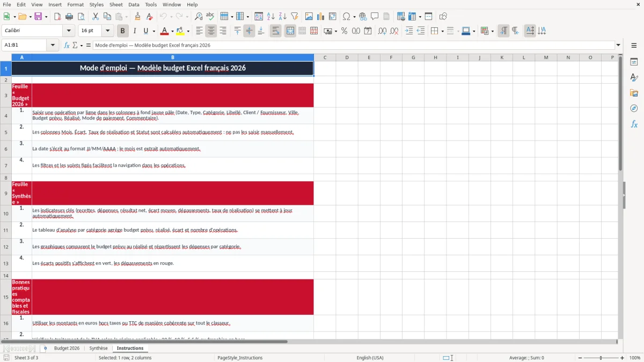644x362 pixels.
Task: Apply the red font color swatch
Action: click(x=164, y=31)
